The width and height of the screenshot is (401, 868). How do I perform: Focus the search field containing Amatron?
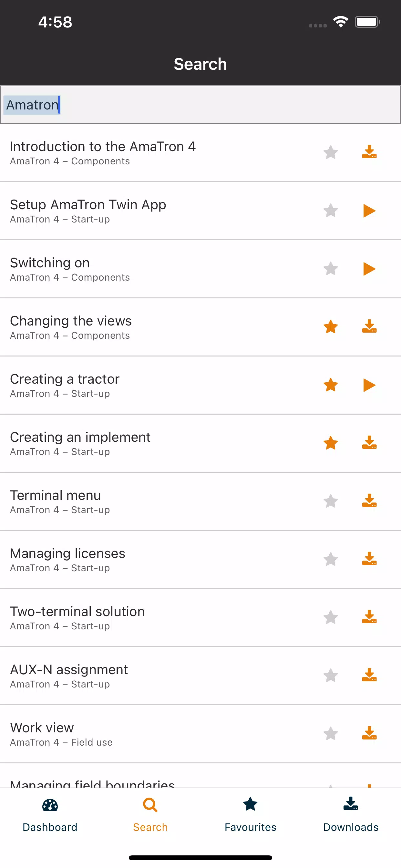200,105
